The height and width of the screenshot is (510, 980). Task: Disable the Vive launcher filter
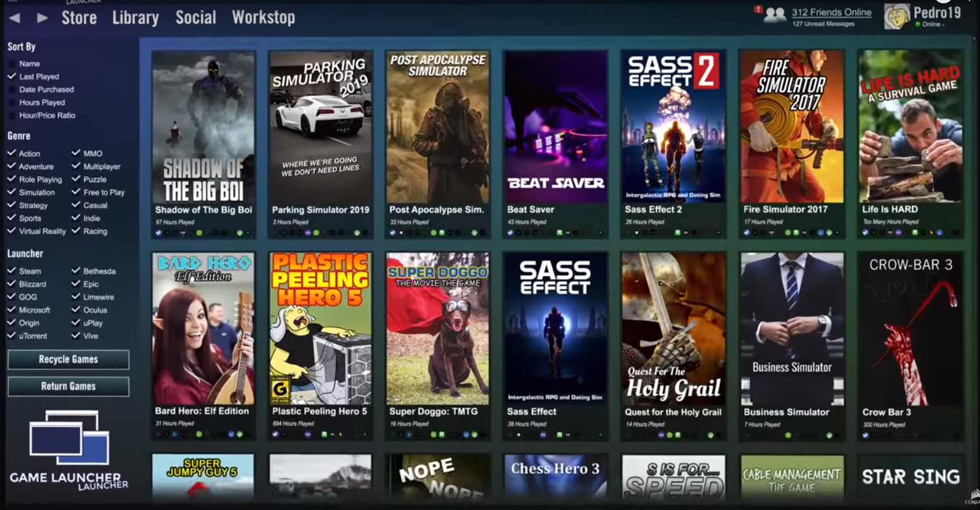pos(76,336)
